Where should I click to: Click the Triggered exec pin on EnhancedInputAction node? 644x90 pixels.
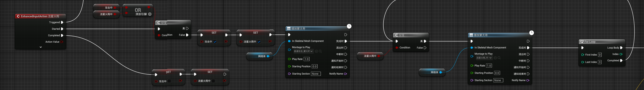(62, 22)
